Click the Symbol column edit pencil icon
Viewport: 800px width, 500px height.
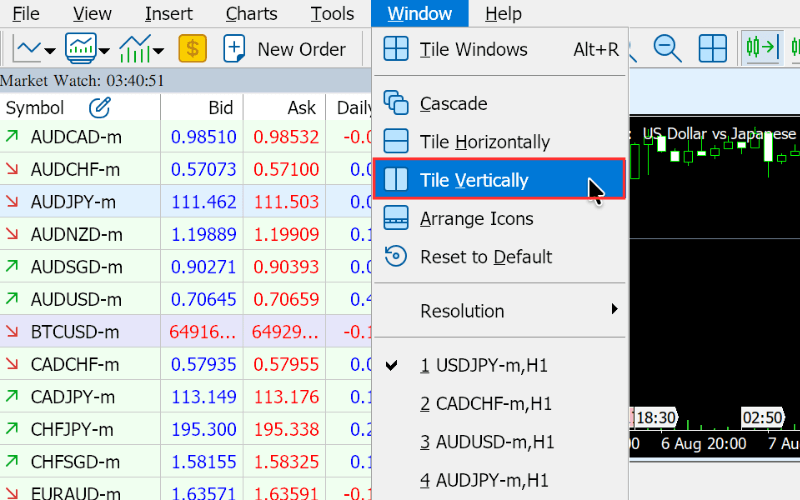[x=99, y=108]
